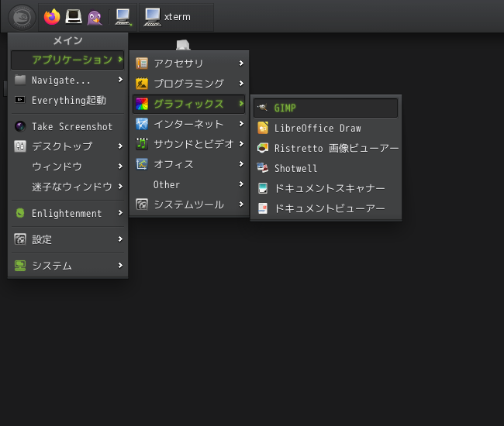Image resolution: width=504 pixels, height=426 pixels.
Task: Launch Pidgin from the panel
Action: pos(95,17)
